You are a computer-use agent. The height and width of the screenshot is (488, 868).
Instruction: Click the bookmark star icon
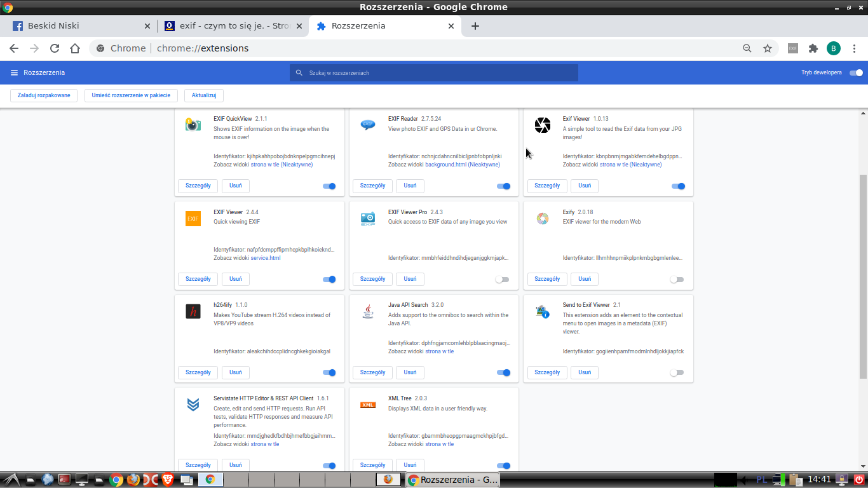(768, 48)
